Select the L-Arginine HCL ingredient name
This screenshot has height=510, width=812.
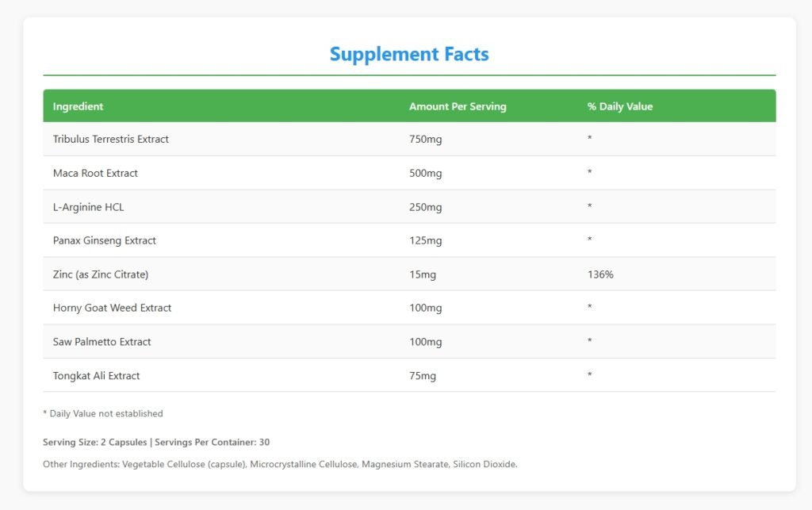point(89,207)
